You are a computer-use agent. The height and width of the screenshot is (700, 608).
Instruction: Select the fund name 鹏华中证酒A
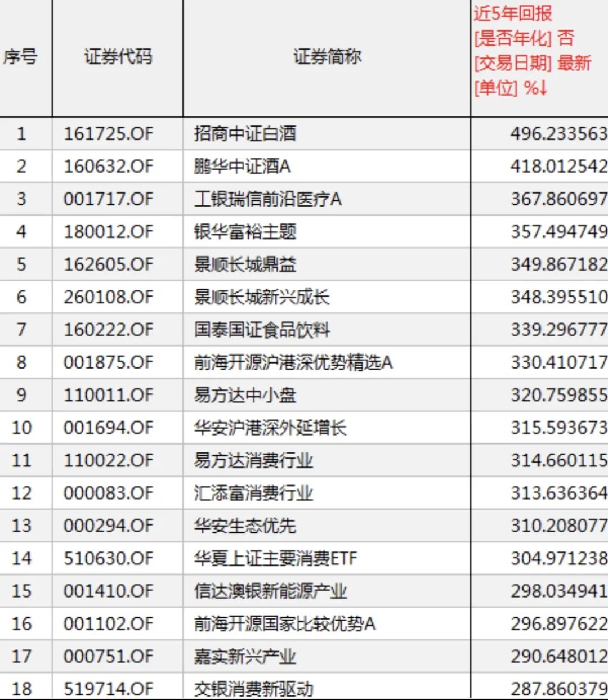coord(242,167)
